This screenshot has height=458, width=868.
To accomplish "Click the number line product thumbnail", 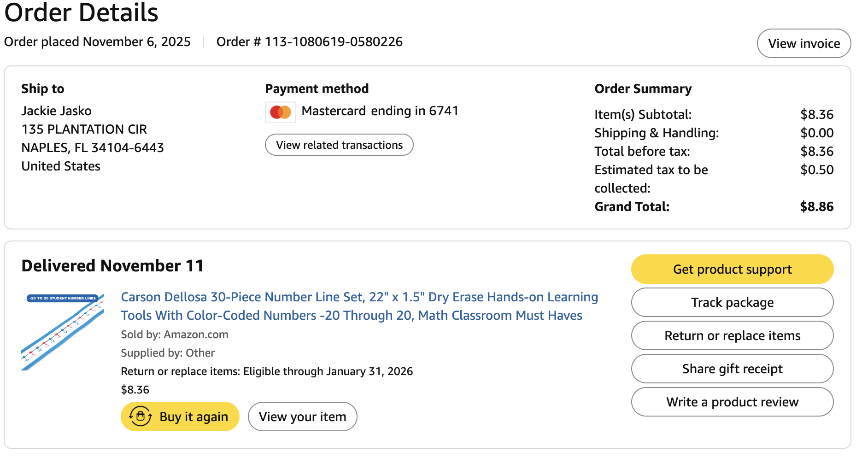I will [63, 332].
